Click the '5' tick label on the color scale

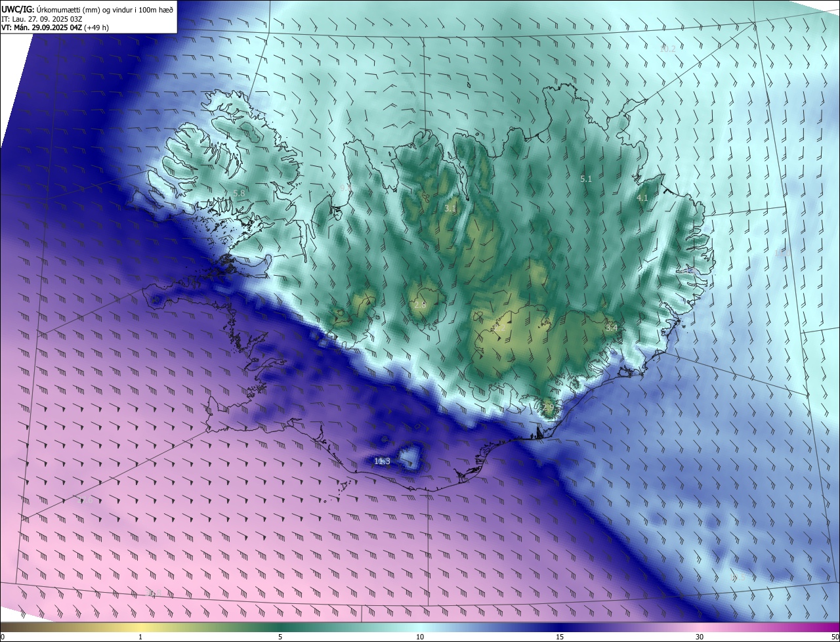[x=280, y=637]
